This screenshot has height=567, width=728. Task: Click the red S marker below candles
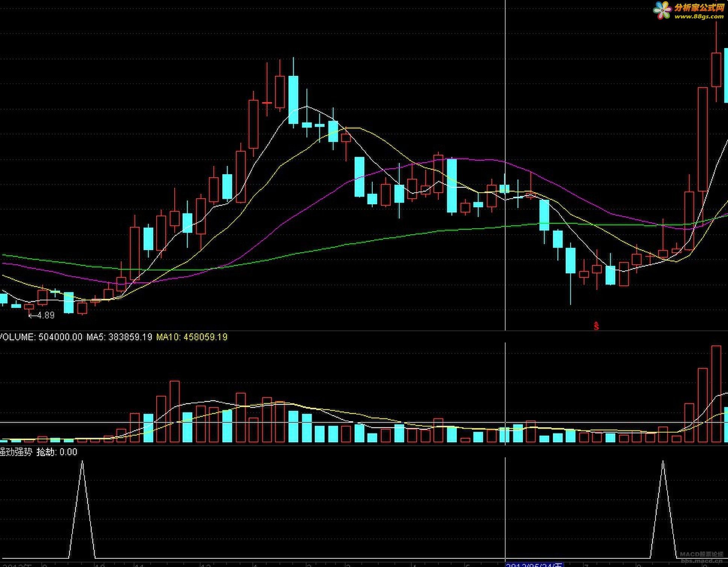pos(596,326)
